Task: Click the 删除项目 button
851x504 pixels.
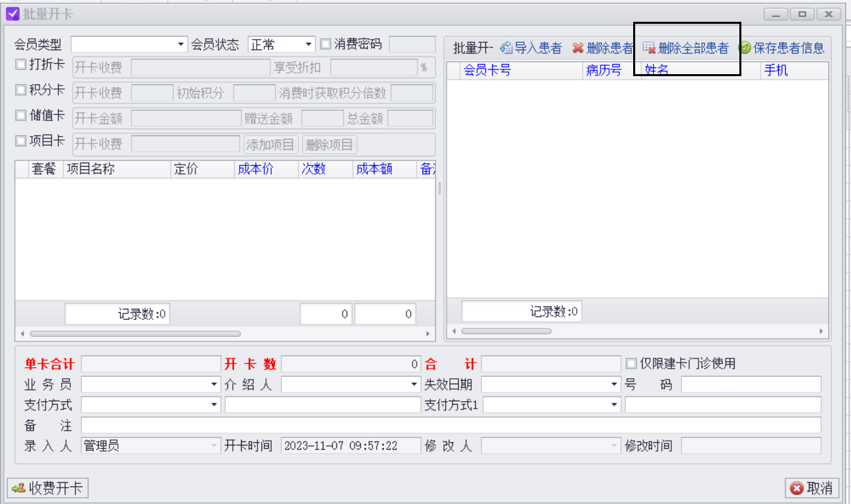Action: coord(330,144)
